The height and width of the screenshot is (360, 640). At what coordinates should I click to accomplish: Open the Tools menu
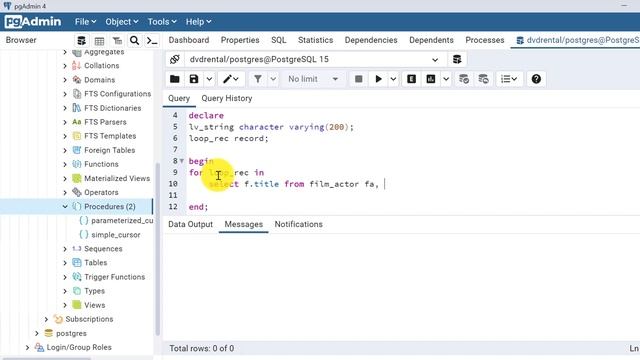[162, 22]
